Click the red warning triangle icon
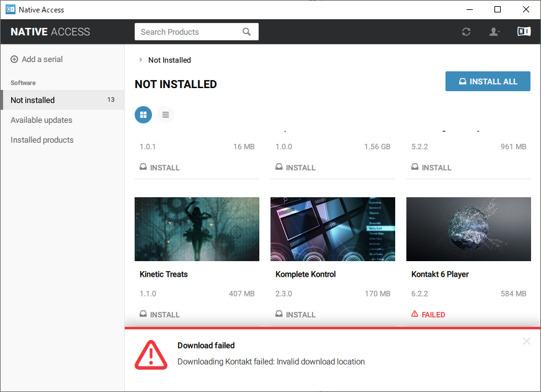Image resolution: width=541 pixels, height=392 pixels. [x=151, y=355]
